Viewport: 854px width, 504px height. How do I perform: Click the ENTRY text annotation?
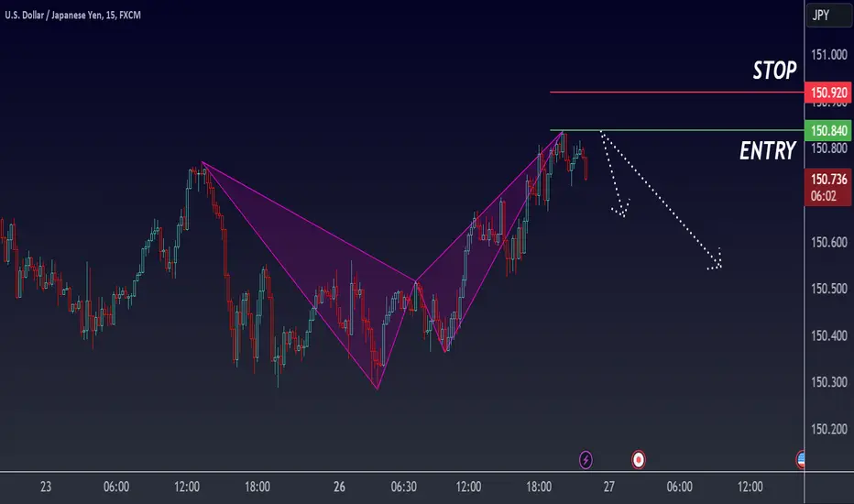[x=767, y=150]
